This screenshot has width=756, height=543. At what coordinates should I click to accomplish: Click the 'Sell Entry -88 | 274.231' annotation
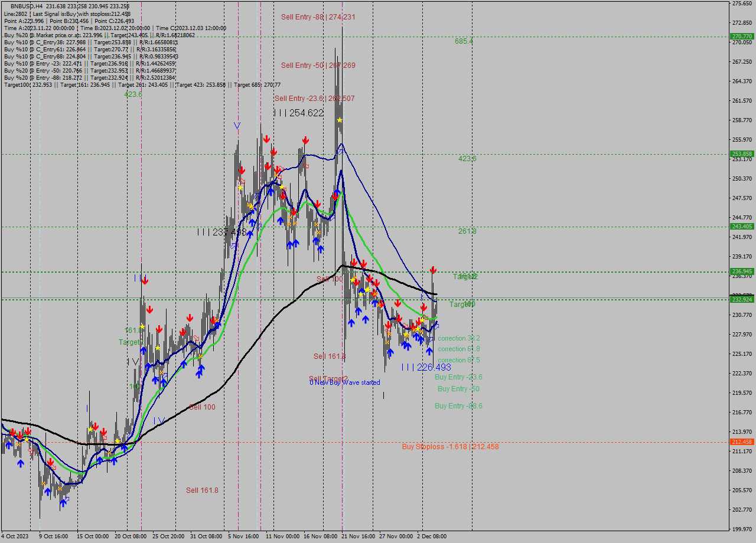point(317,17)
